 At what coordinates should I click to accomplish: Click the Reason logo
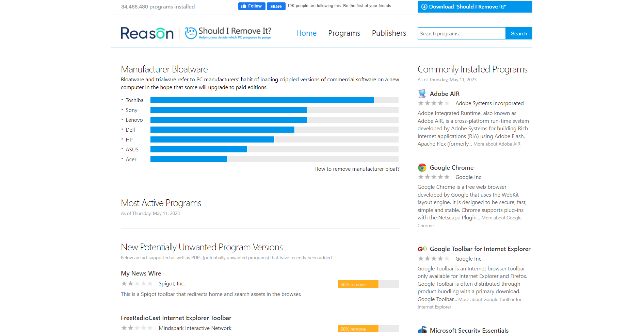click(147, 33)
